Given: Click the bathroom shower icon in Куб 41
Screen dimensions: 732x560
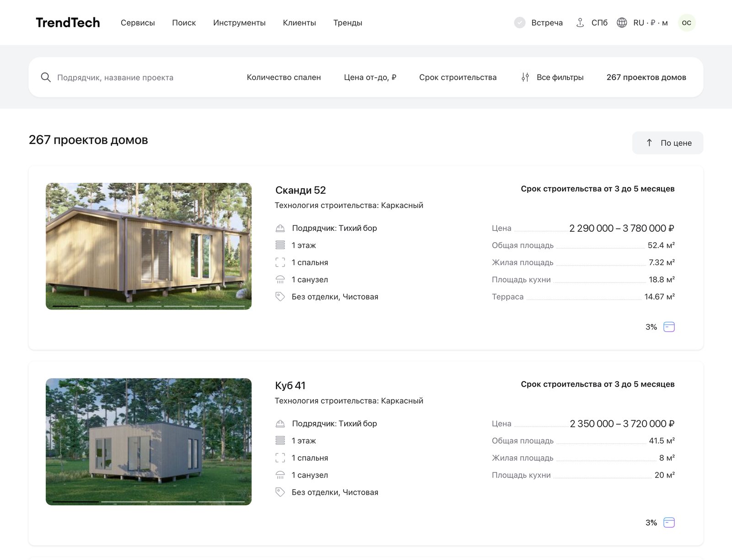Looking at the screenshot, I should [280, 475].
